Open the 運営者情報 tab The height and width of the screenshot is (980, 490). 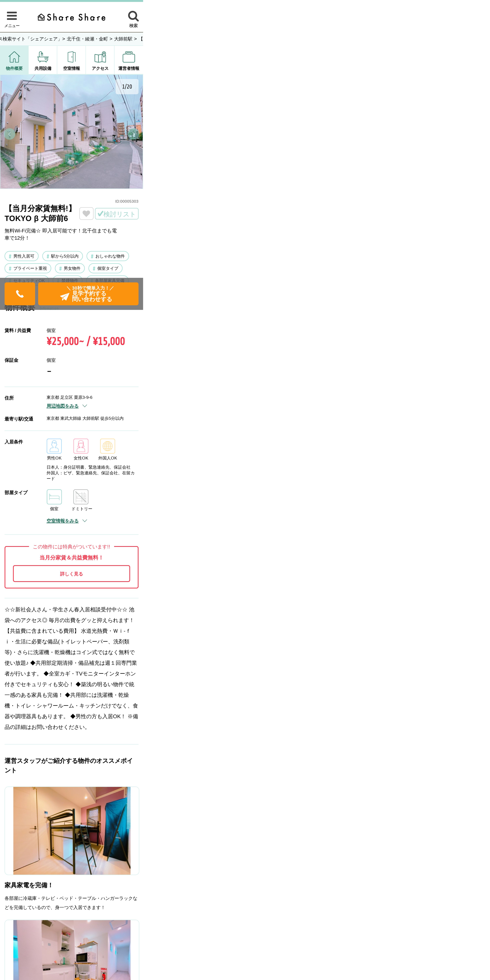(x=129, y=60)
